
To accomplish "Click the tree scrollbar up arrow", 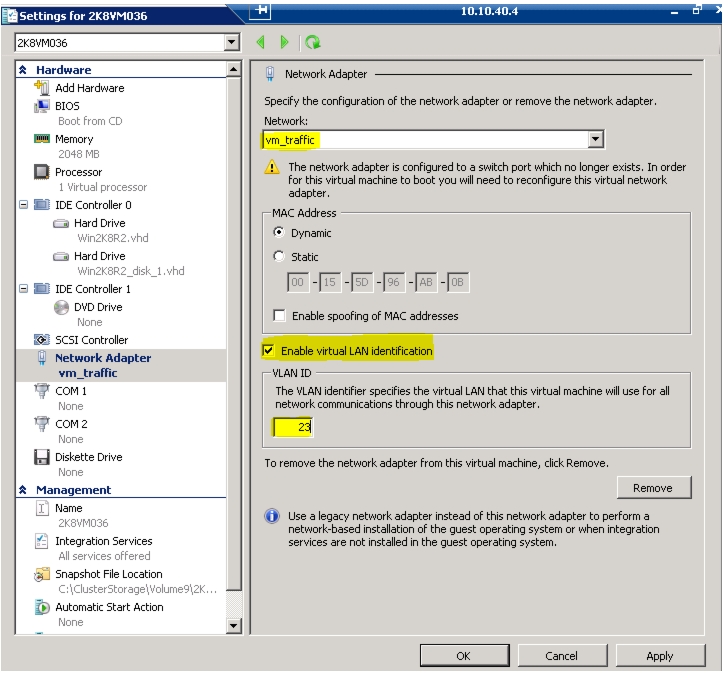I will (234, 70).
